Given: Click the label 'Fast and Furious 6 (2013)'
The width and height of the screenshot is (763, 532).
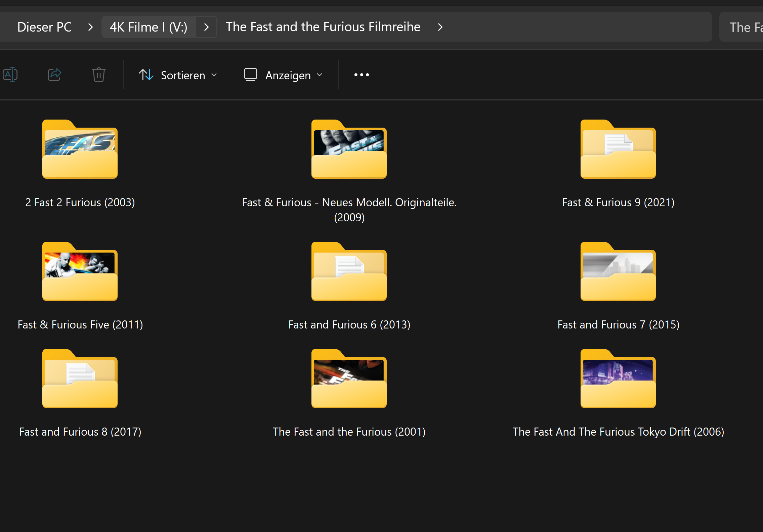Looking at the screenshot, I should click(x=349, y=325).
